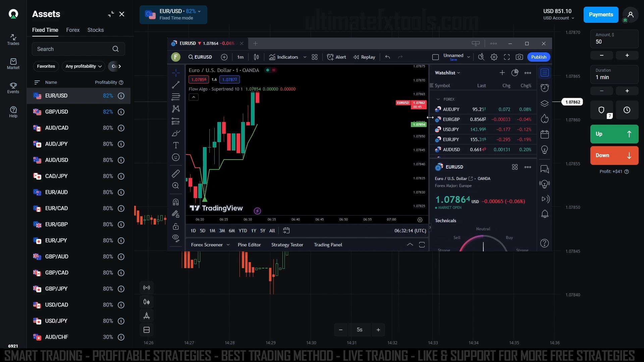The image size is (644, 362).
Task: Zoom out the platform chart interval
Action: click(340, 330)
